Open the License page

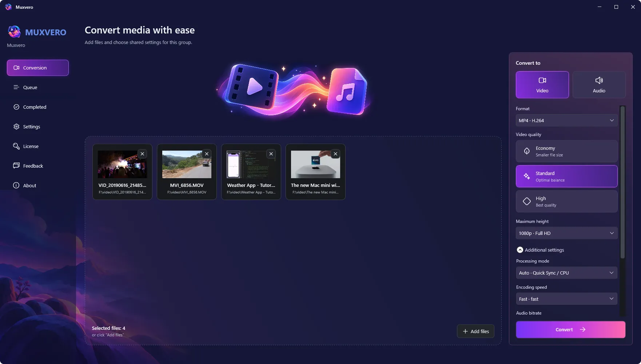38,146
